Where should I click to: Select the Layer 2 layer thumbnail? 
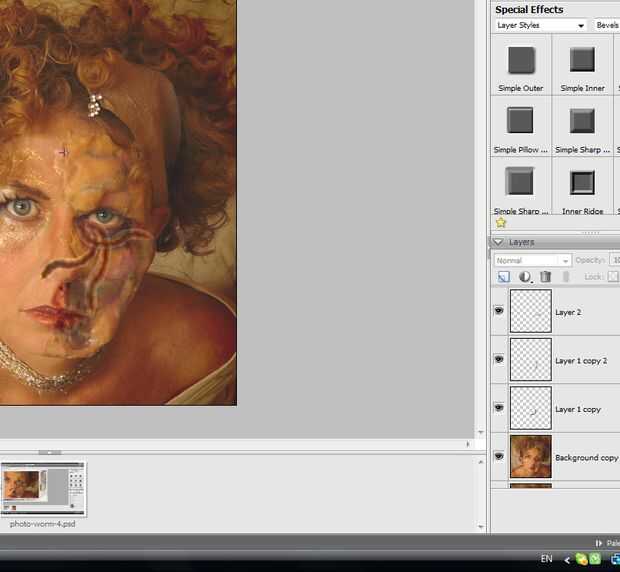(x=530, y=311)
